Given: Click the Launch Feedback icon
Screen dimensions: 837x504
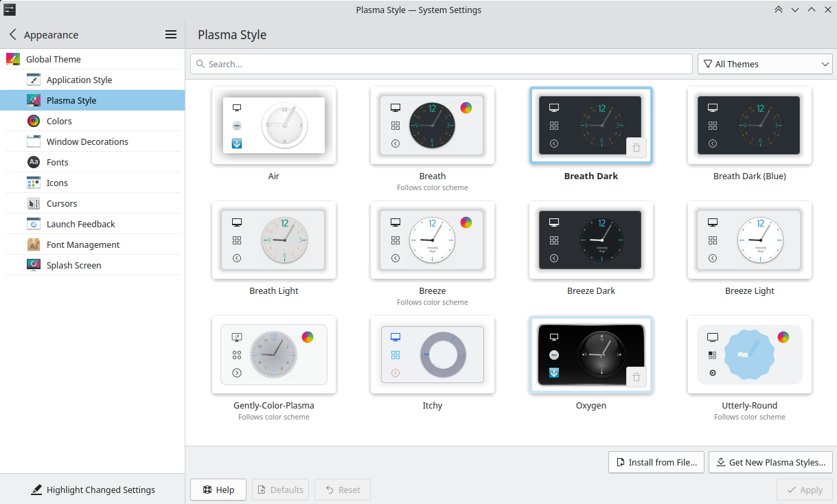Looking at the screenshot, I should (x=34, y=224).
